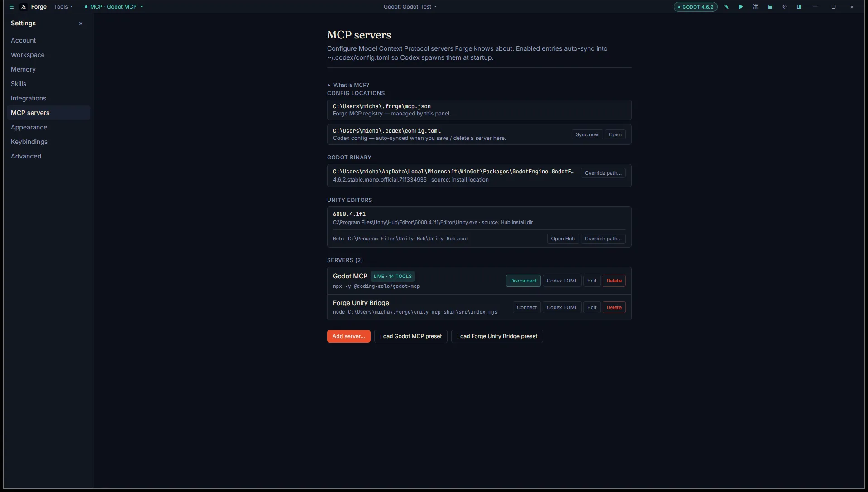The image size is (868, 492).
Task: Click Sync now for Codex config
Action: pyautogui.click(x=587, y=134)
